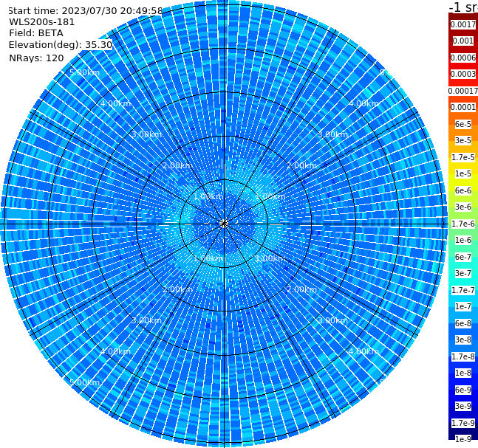Click the NRays: 120 text
Image resolution: width=478 pixels, height=448 pixels.
click(36, 58)
